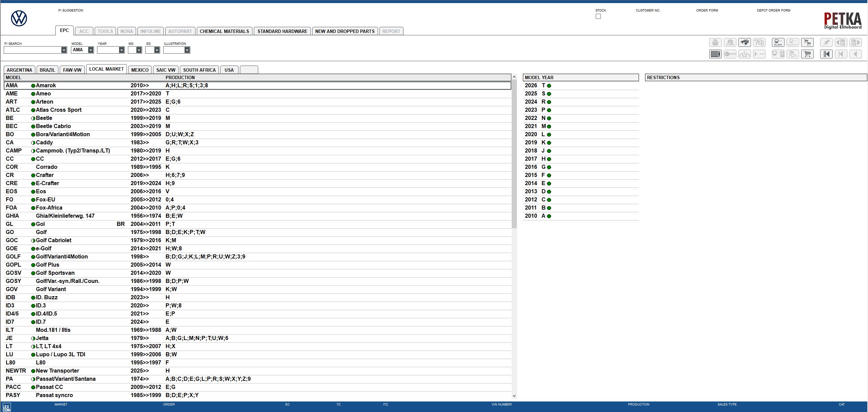Open the ELSA link icon
Viewport: 868px width, 412px height.
point(778,42)
